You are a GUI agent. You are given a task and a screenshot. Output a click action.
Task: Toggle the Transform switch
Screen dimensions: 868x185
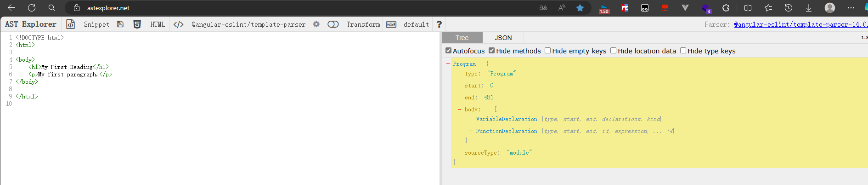[333, 24]
